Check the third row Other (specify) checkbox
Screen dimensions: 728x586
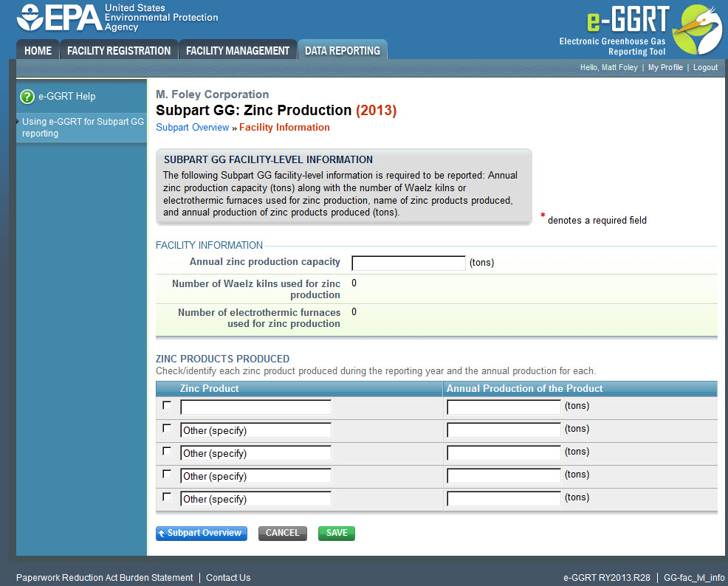(x=167, y=451)
